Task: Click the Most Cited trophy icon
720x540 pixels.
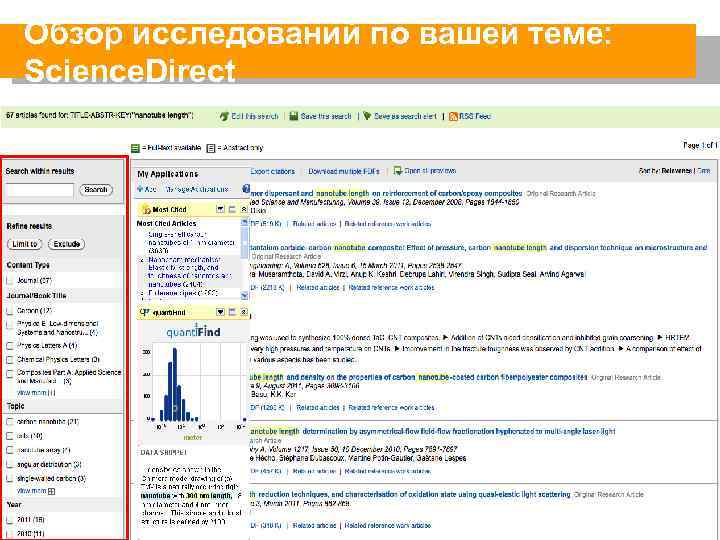Action: pos(146,209)
